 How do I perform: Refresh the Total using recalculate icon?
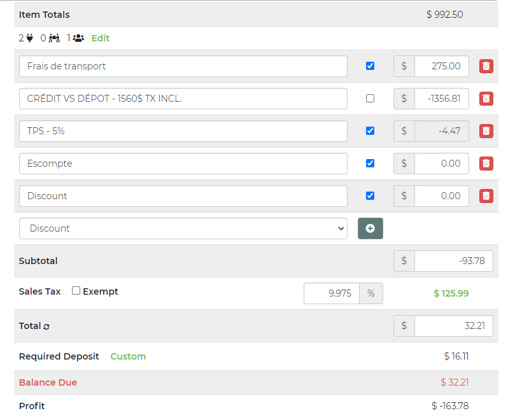(46, 326)
